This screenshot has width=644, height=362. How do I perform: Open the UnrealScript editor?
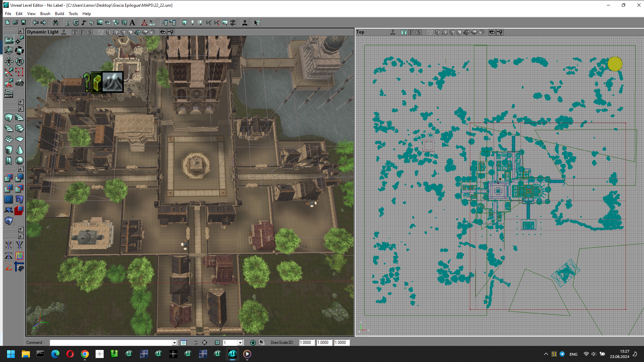[152, 22]
